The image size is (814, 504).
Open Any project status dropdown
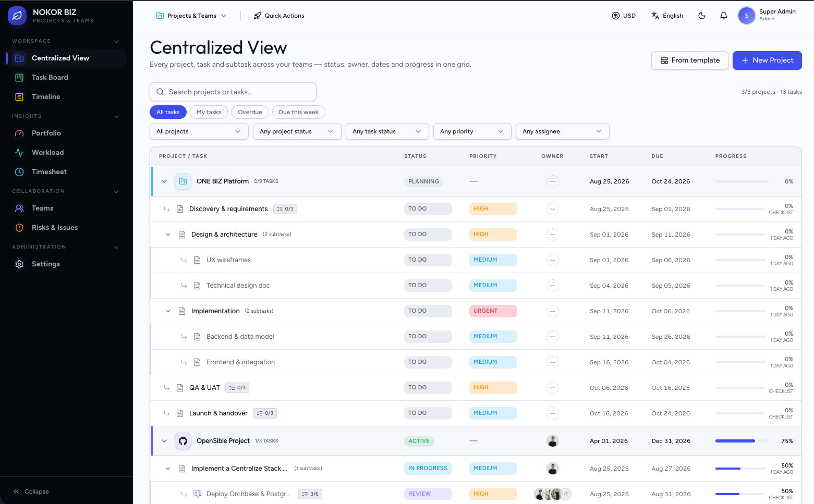[x=297, y=131]
